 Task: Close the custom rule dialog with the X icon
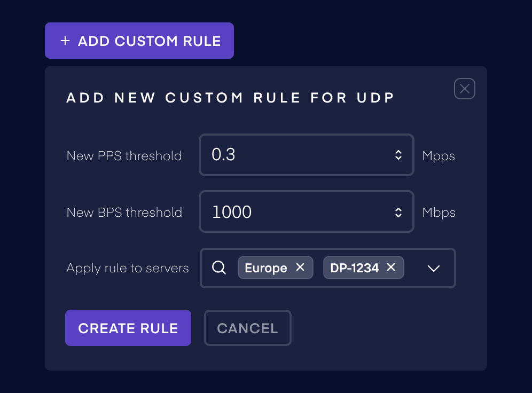pyautogui.click(x=464, y=89)
